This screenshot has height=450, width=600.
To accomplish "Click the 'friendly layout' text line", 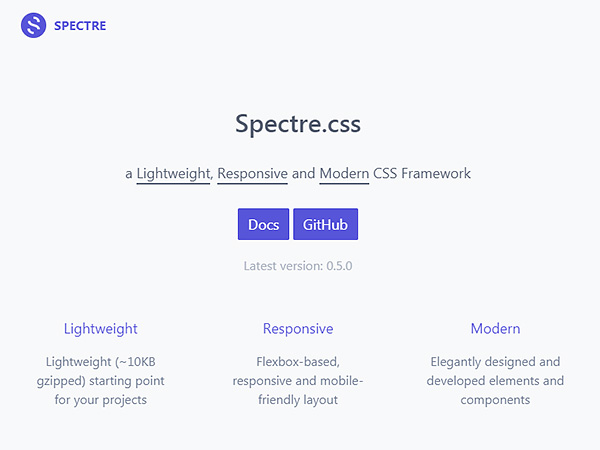I will pos(298,400).
